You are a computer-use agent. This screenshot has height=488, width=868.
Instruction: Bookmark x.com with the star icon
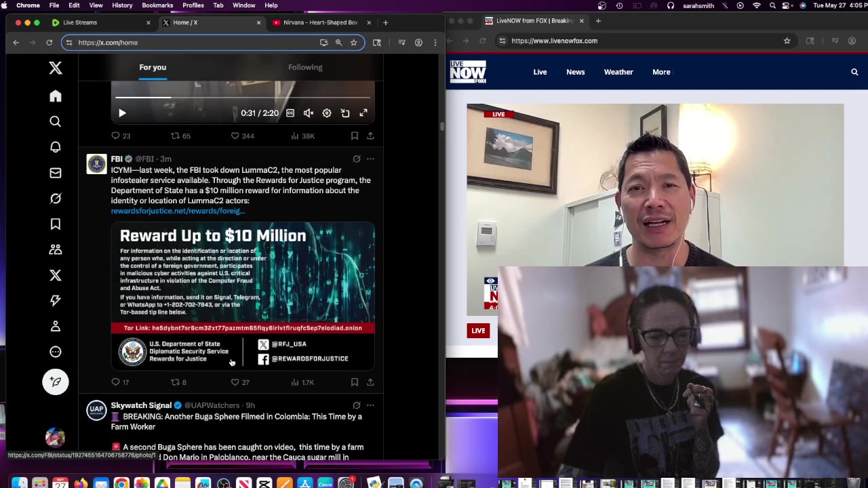[353, 42]
